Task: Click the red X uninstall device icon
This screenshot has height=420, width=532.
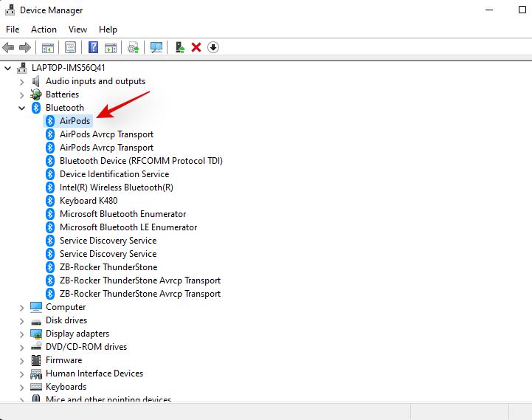Action: pyautogui.click(x=196, y=47)
